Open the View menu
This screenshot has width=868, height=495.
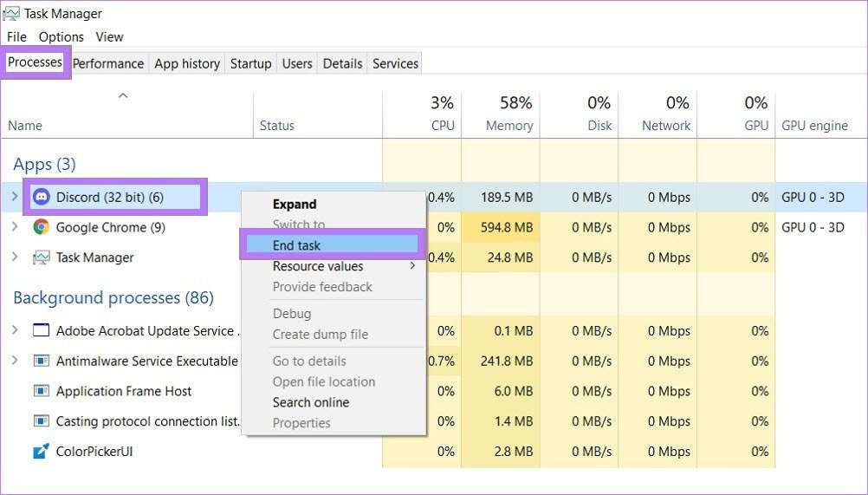click(109, 37)
